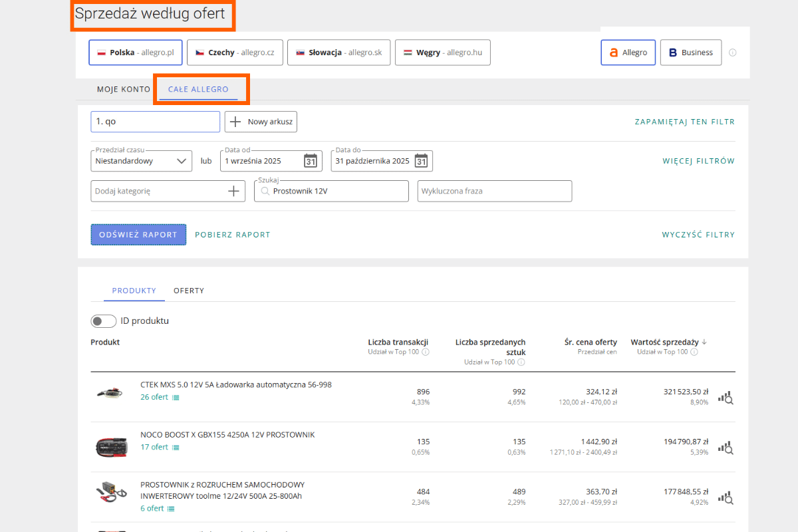The height and width of the screenshot is (532, 798).
Task: Click the Wykluczona fraza input field
Action: click(495, 192)
